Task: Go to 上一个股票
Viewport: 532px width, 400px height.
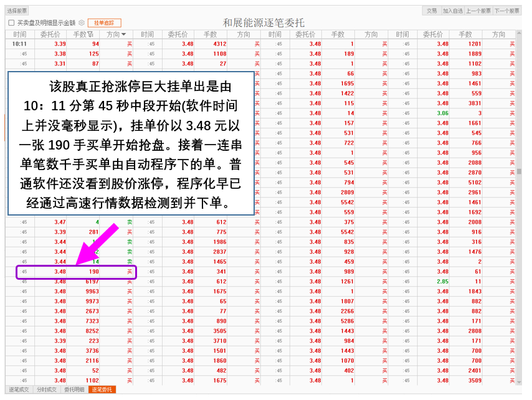Action: pyautogui.click(x=478, y=11)
